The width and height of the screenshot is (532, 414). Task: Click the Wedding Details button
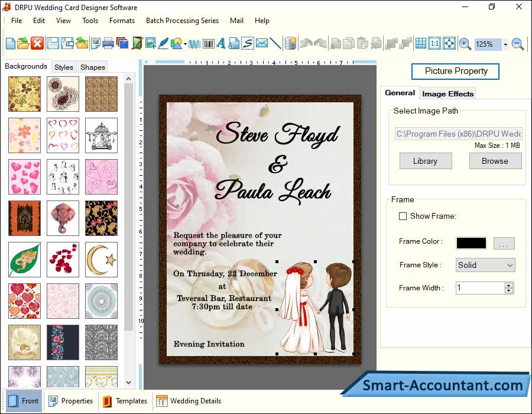tap(189, 401)
